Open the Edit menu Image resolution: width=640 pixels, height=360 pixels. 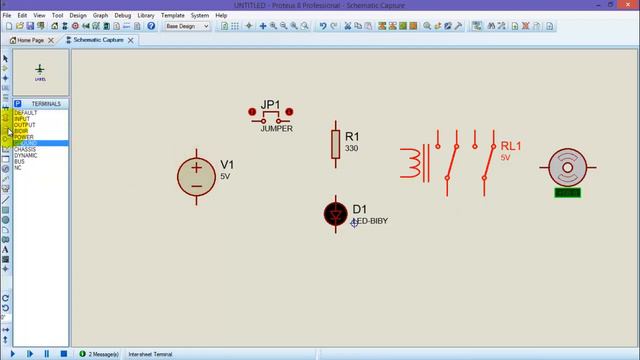pyautogui.click(x=22, y=15)
